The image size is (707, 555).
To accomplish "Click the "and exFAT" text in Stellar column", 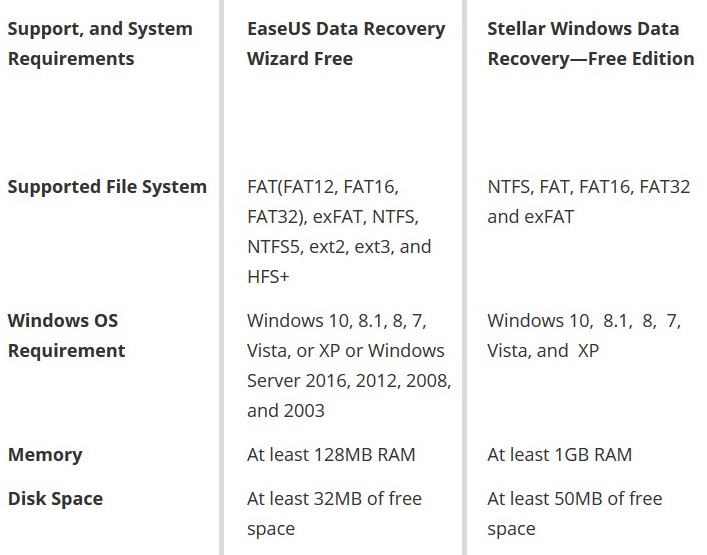I will point(531,217).
